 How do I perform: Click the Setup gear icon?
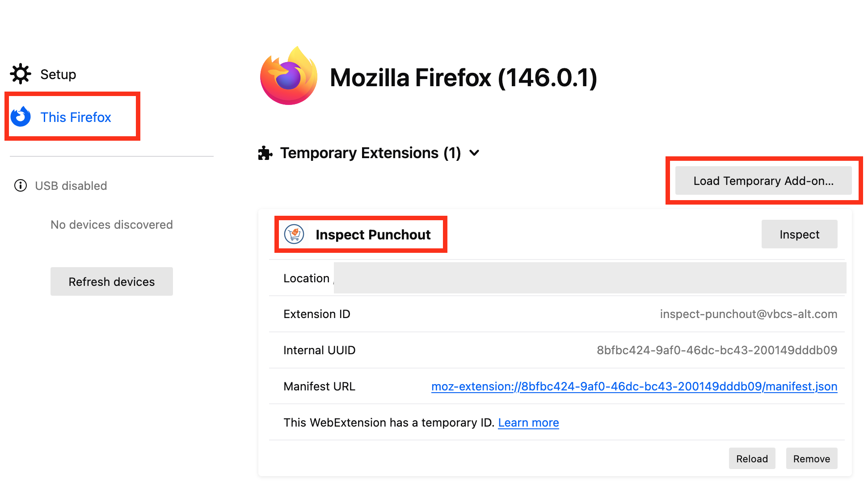click(20, 74)
